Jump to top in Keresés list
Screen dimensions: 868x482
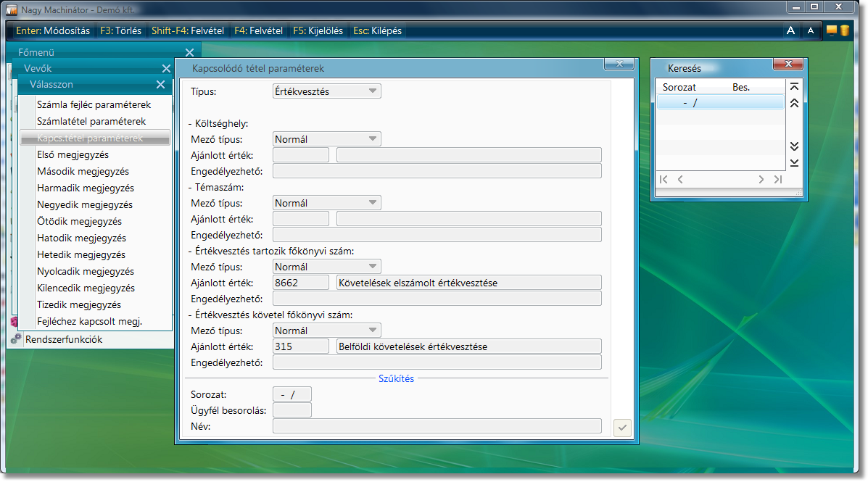tap(794, 86)
